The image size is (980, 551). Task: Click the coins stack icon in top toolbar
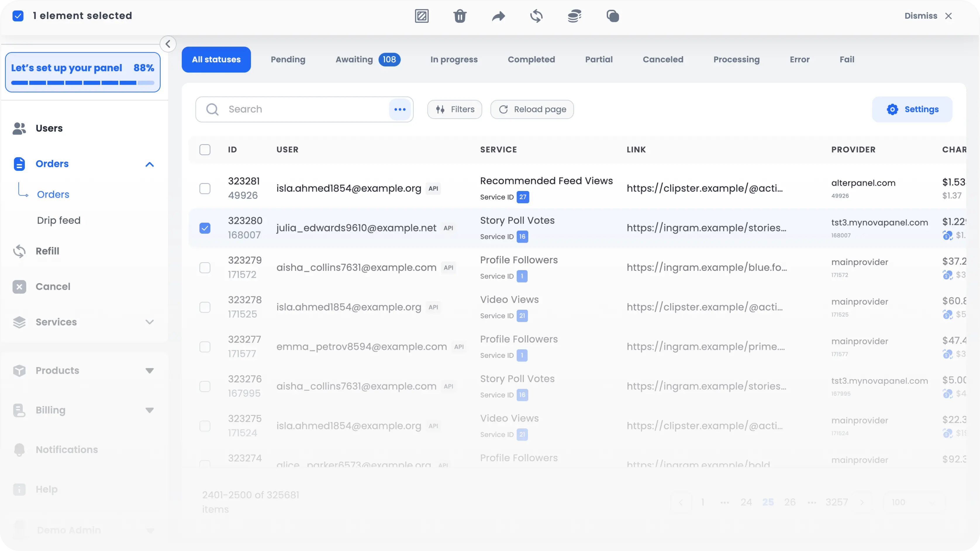574,16
